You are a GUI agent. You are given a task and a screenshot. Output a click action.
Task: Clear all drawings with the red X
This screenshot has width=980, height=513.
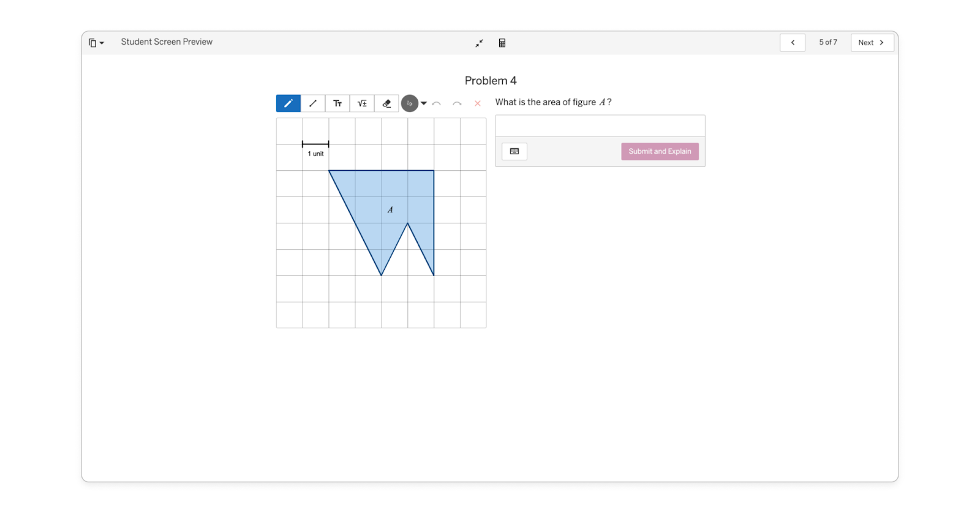coord(478,103)
